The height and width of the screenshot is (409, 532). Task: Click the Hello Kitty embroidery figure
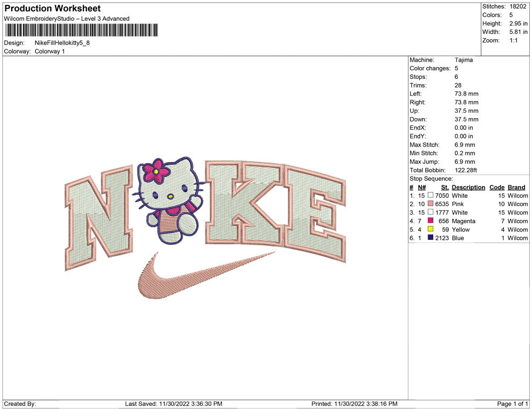click(x=169, y=200)
